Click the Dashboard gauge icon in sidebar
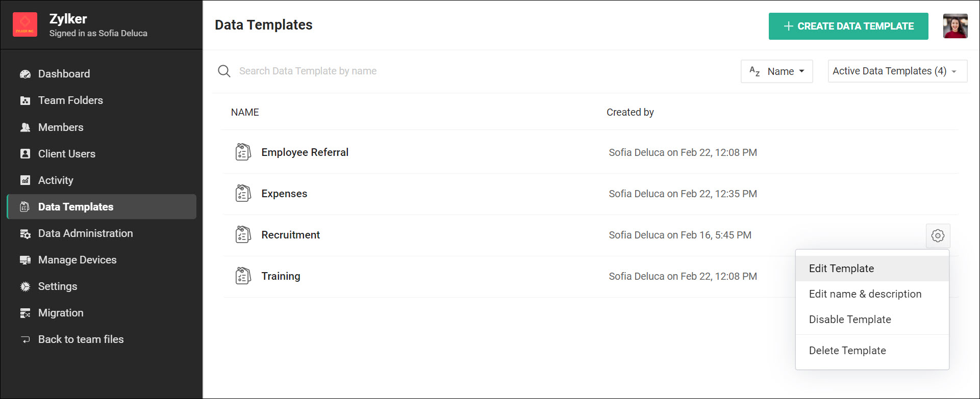Viewport: 980px width, 399px height. pos(25,74)
